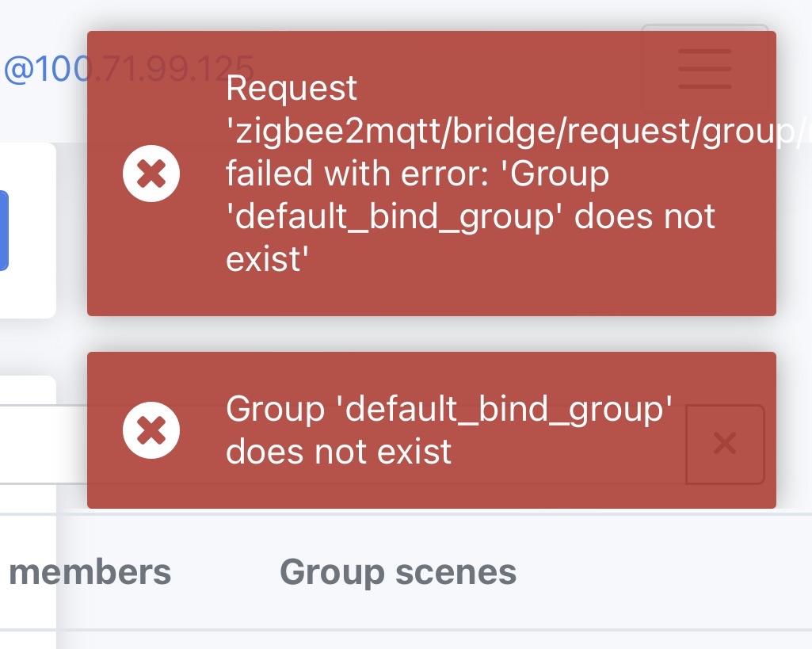The image size is (812, 649).
Task: Click the 'Group does not exist' toast message
Action: (448, 430)
